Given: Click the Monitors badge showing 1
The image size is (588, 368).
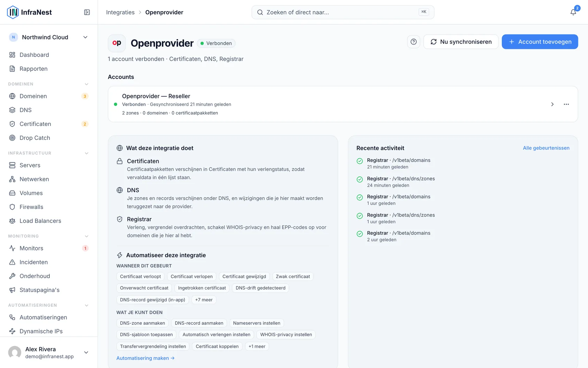Looking at the screenshot, I should coord(85,248).
